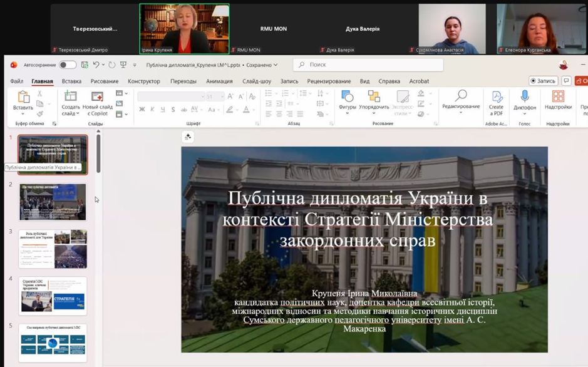Click the user account avatar
Viewport: 588px width, 367px height.
563,65
